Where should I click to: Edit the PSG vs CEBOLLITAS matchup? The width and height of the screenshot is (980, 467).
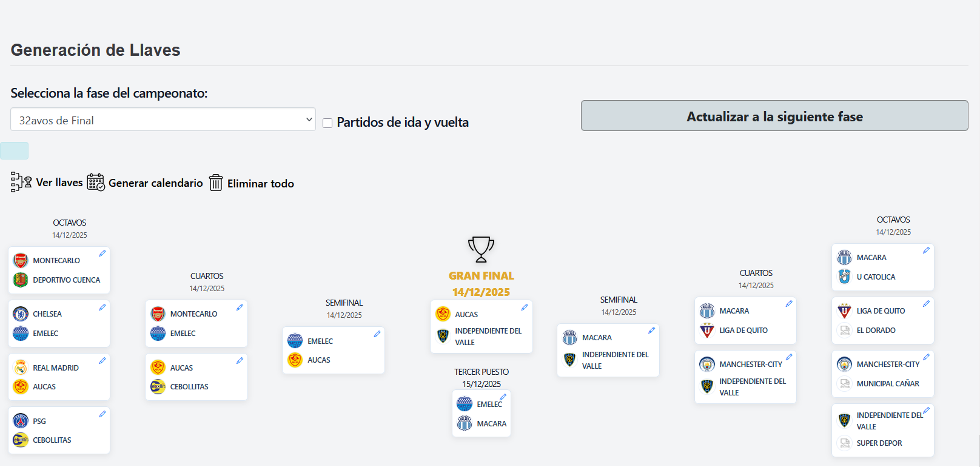click(102, 413)
